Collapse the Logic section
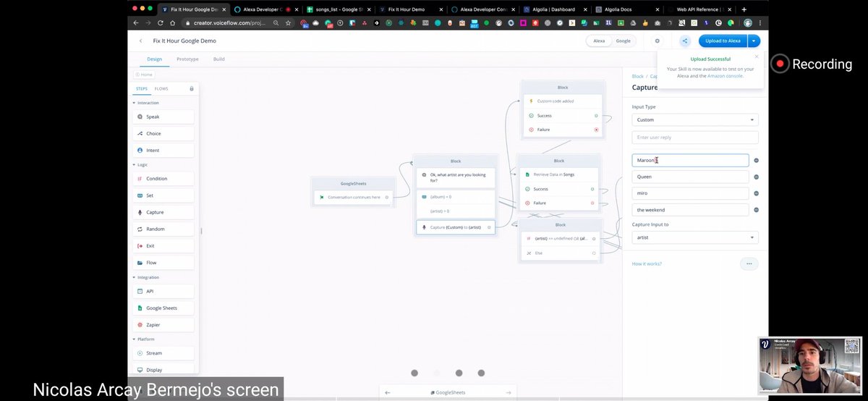Image resolution: width=868 pixels, height=401 pixels. (142, 164)
